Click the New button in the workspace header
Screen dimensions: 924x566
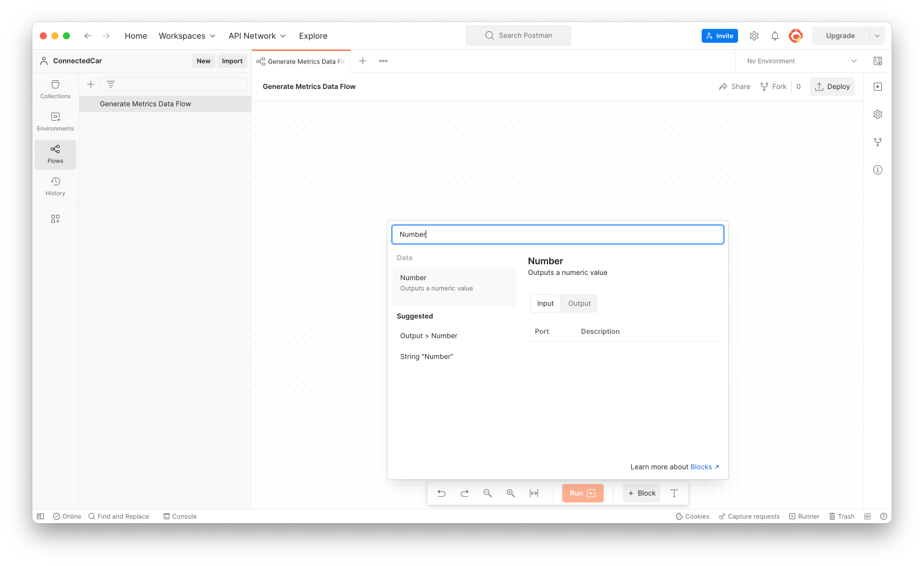pos(203,61)
